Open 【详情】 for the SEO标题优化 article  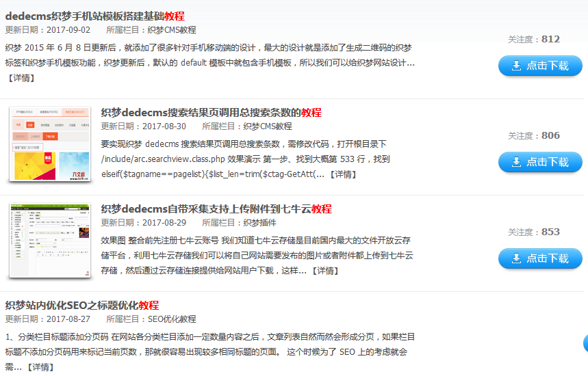pos(40,367)
